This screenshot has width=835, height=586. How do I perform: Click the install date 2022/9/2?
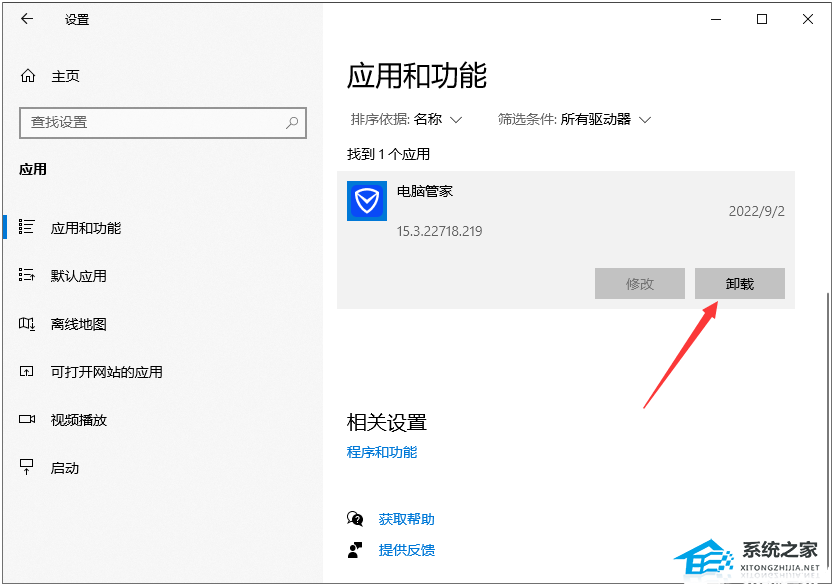tap(756, 211)
